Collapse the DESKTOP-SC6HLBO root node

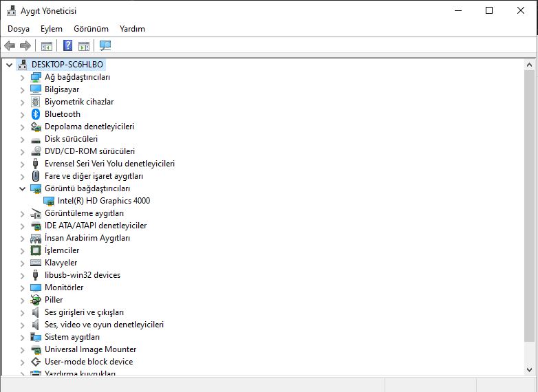pyautogui.click(x=9, y=65)
